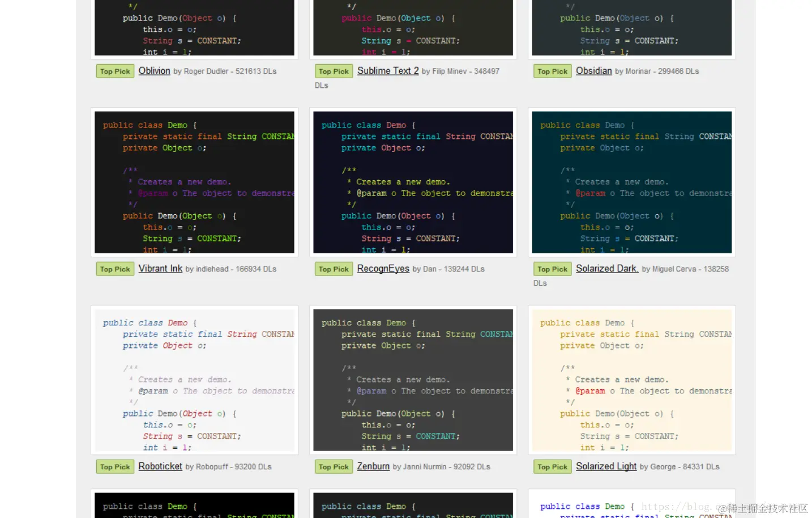Click the Top Pick badge beside Roboticket
This screenshot has width=812, height=518.
[115, 467]
